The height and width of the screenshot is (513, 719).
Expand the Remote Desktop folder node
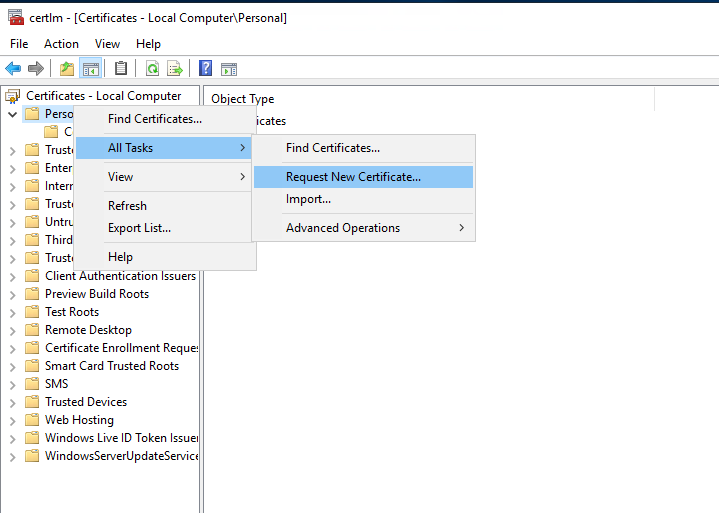(x=12, y=330)
